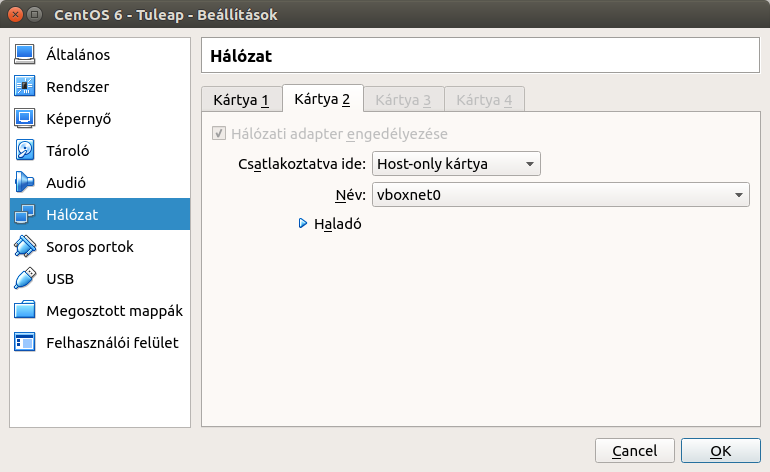Switch to the Kártya 3 tab
Screen dimensions: 770x472
pyautogui.click(x=403, y=100)
